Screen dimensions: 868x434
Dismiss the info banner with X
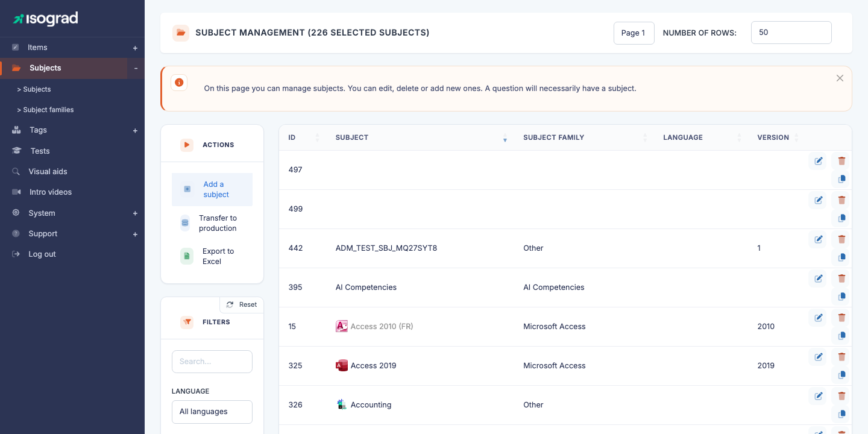(x=840, y=78)
